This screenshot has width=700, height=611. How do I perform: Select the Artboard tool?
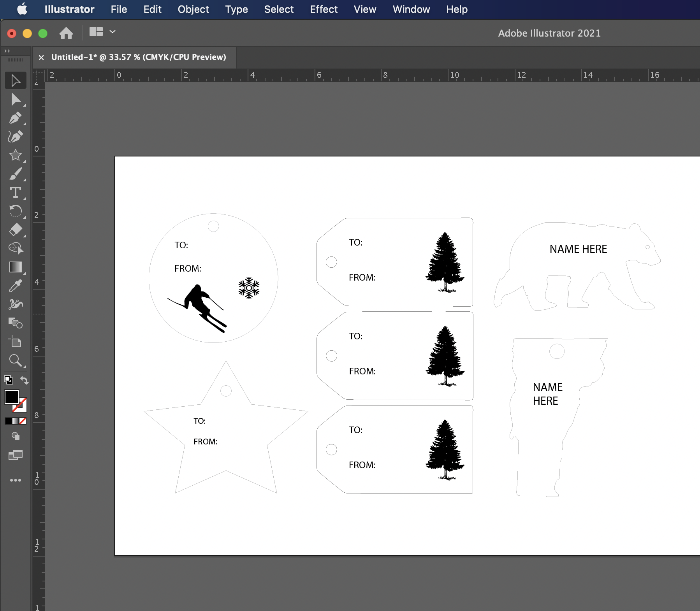16,342
